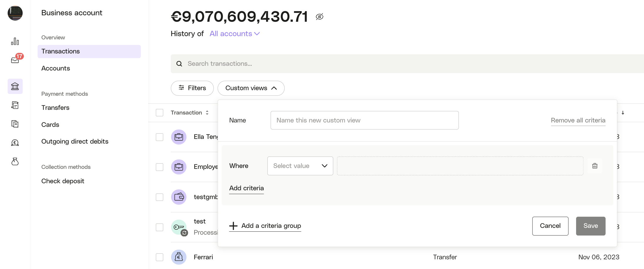The height and width of the screenshot is (269, 644).
Task: Open the receipts sidebar icon
Action: click(15, 124)
